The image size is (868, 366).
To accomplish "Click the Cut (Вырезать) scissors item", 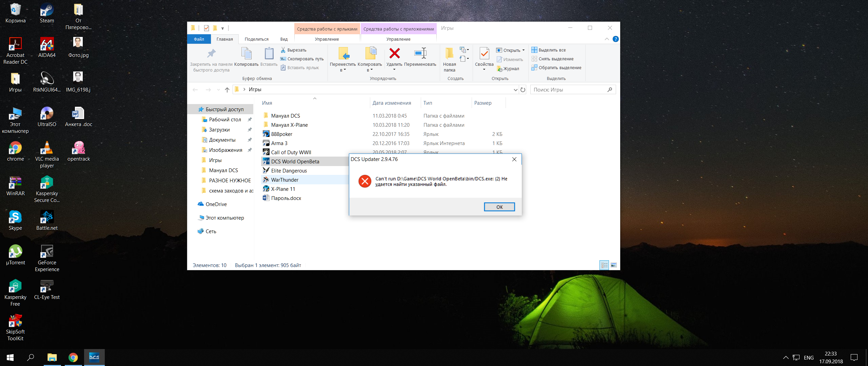I will (x=294, y=50).
